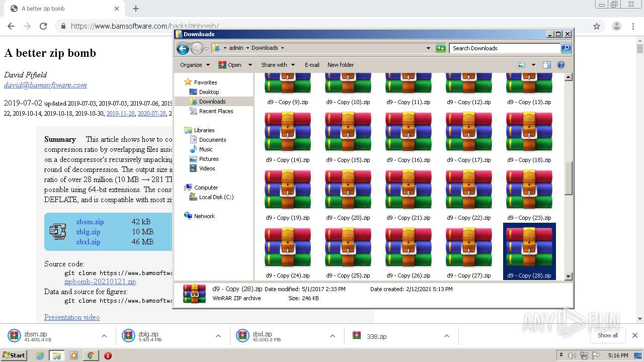
Task: Click Explorer scroll down arrow
Action: pyautogui.click(x=568, y=276)
